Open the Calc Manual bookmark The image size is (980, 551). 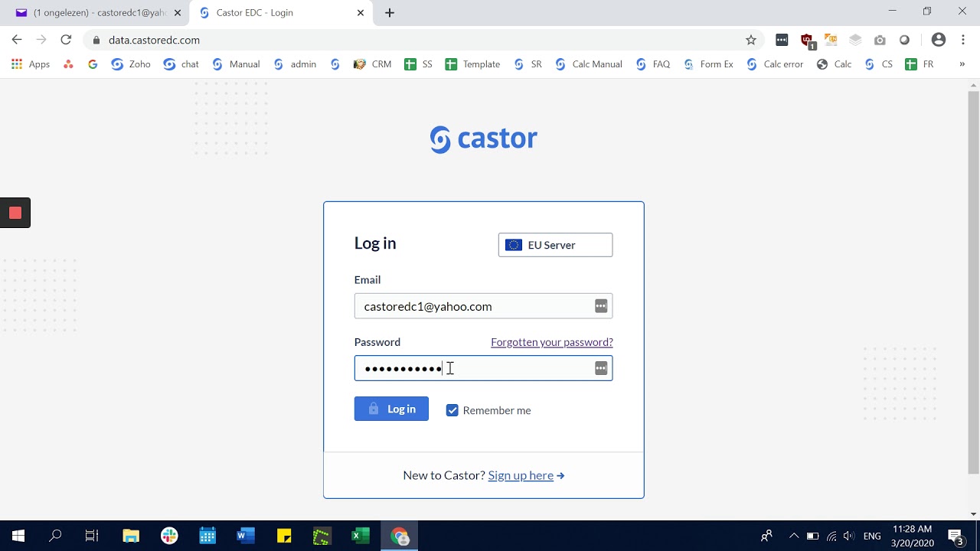(x=588, y=64)
